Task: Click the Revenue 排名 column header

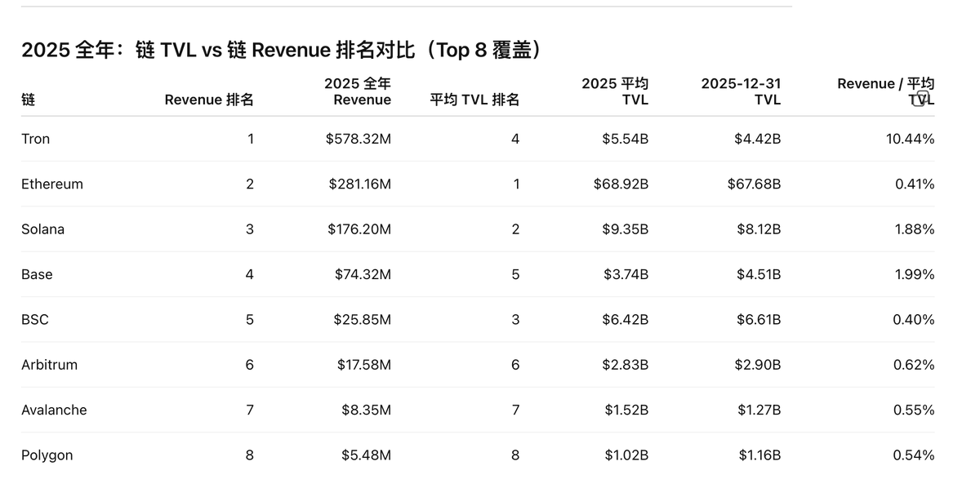Action: [x=209, y=100]
